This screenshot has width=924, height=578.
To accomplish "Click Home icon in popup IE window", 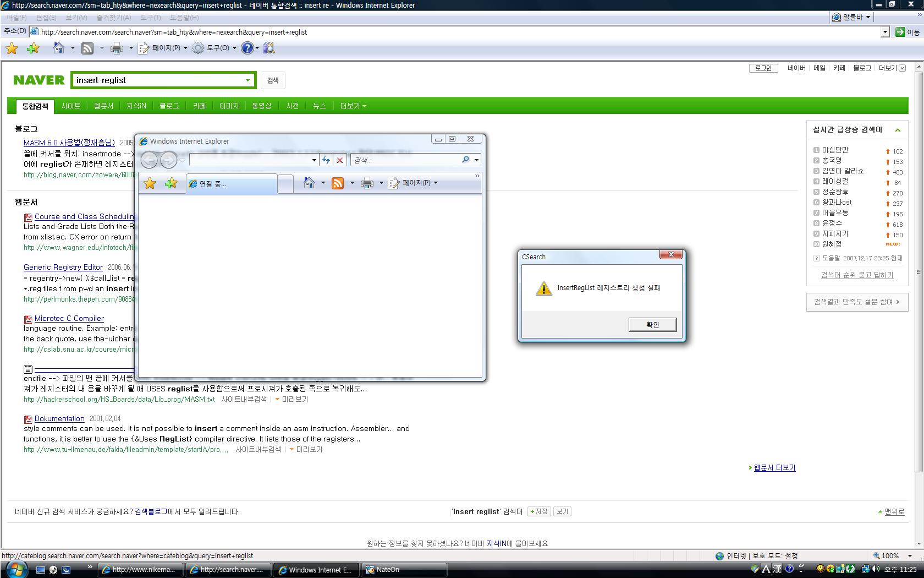I will [309, 183].
